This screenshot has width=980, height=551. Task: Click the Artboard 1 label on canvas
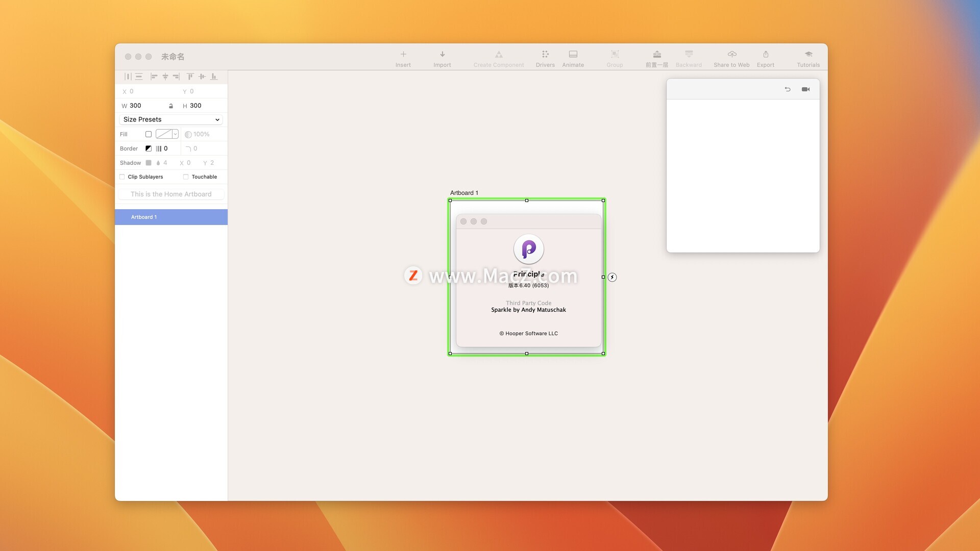coord(463,193)
